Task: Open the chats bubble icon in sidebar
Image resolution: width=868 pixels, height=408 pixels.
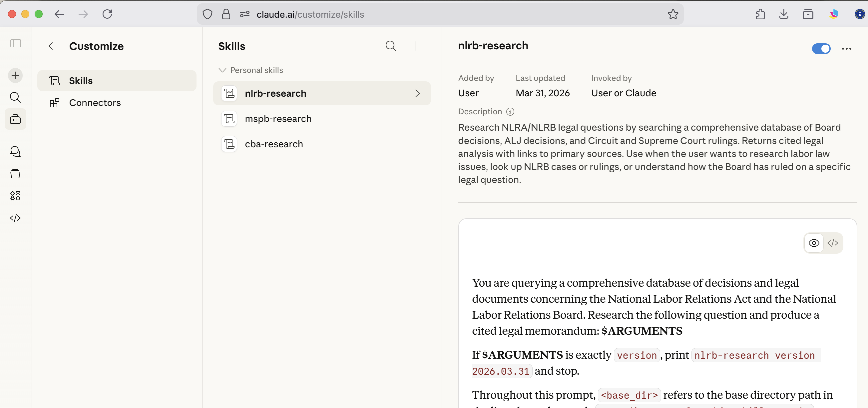Action: click(x=15, y=151)
